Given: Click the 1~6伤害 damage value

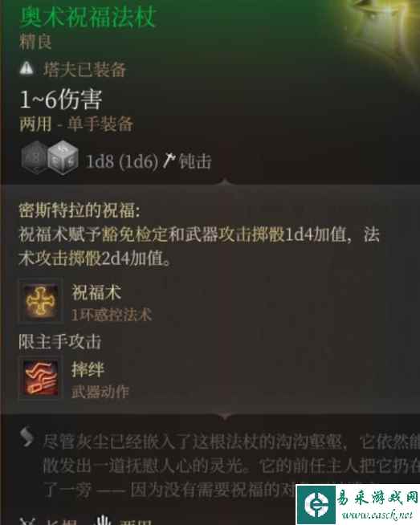Looking at the screenshot, I should pyautogui.click(x=60, y=100).
